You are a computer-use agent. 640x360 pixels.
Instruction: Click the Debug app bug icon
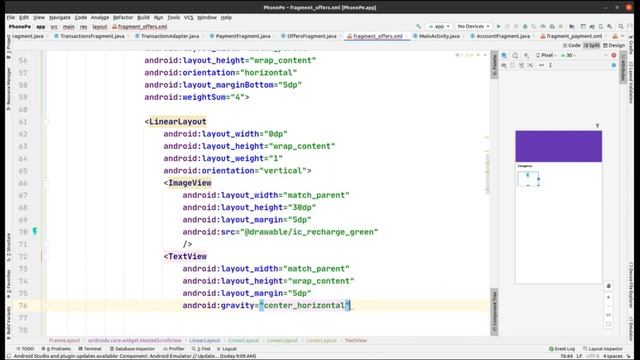525,27
